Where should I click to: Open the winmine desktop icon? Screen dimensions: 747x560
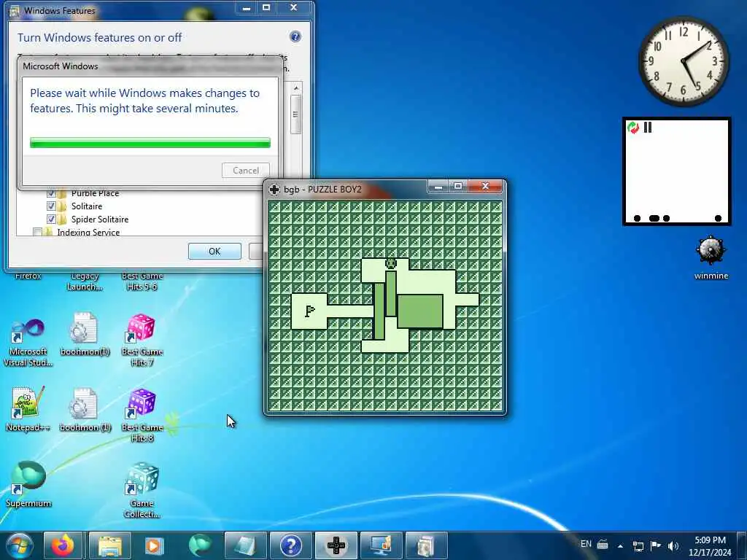tap(711, 257)
